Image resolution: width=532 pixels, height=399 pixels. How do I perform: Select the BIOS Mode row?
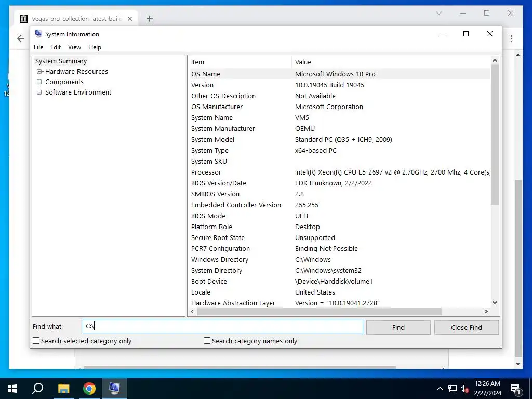click(339, 216)
